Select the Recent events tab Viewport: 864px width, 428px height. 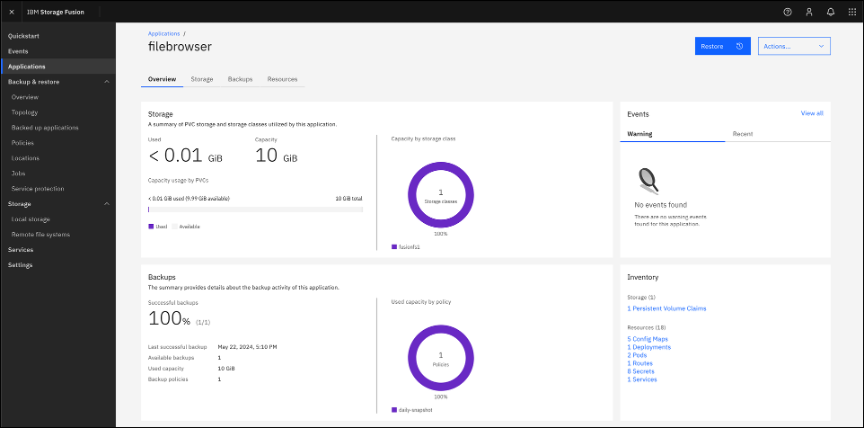tap(742, 133)
